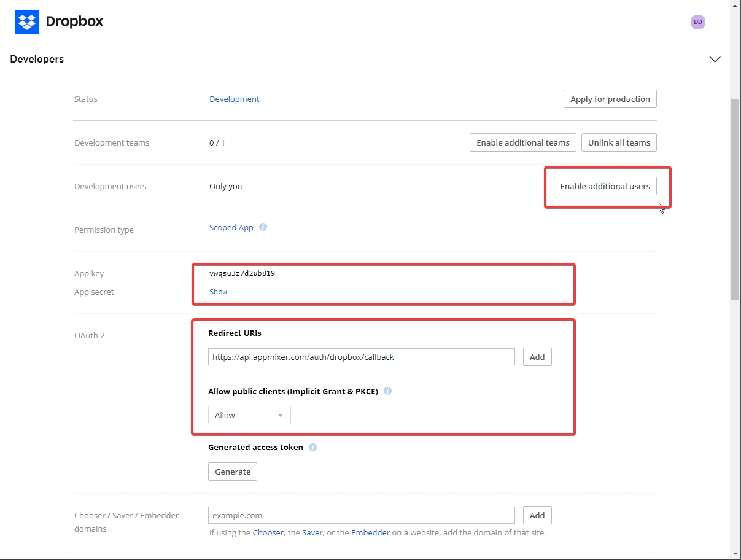Add the redirect URI with Add button
Screen dimensions: 741x560
(537, 357)
